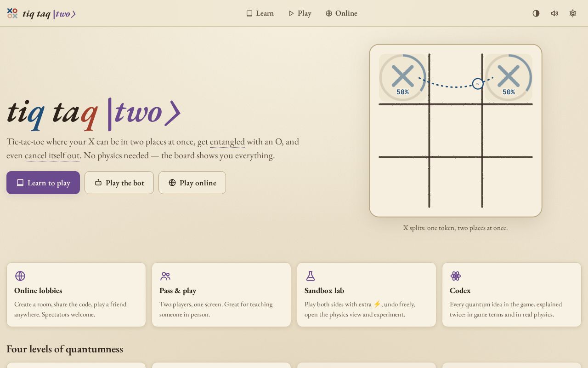This screenshot has height=368, width=588.
Task: Switch theme using the sun icon
Action: pos(573,13)
